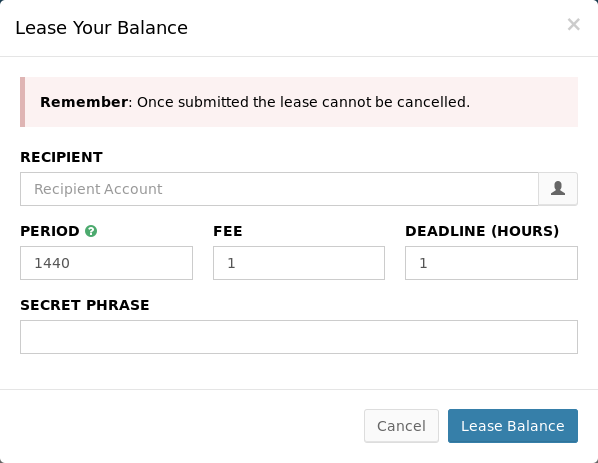The image size is (598, 463).
Task: Activate the Deadline hours input box
Action: tap(491, 263)
